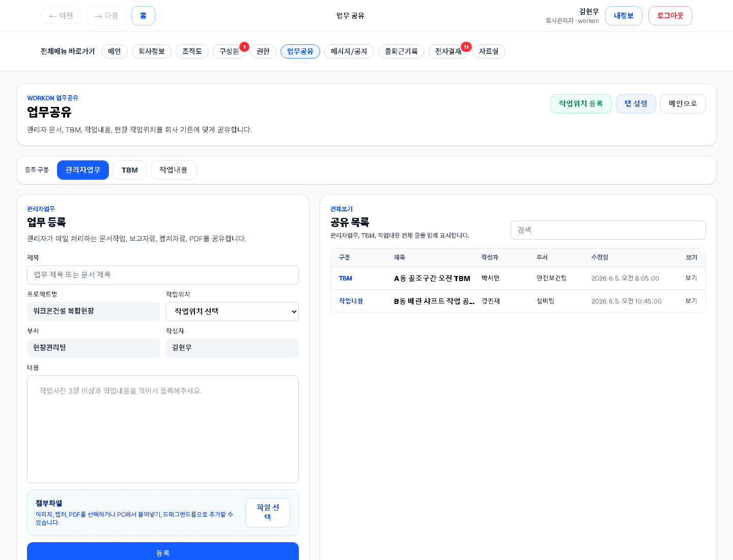Screen dimensions: 733x560
Task: Click the 작성자 field 김현우
Action: pyautogui.click(x=232, y=348)
